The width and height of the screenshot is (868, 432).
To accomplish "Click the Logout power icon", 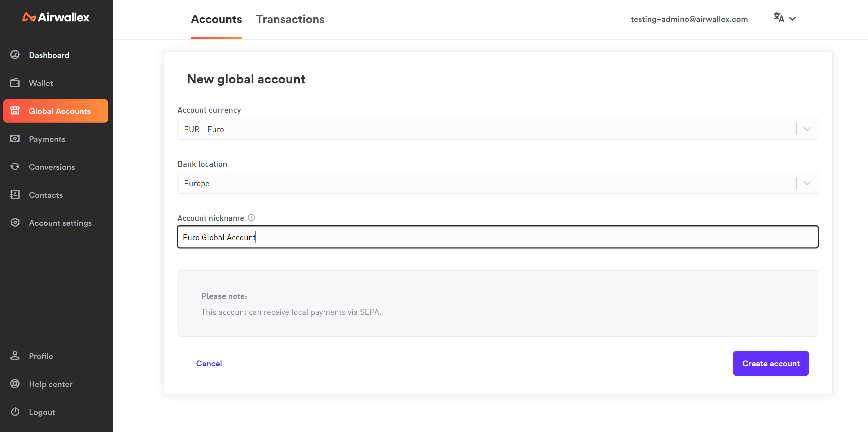I will [x=15, y=412].
